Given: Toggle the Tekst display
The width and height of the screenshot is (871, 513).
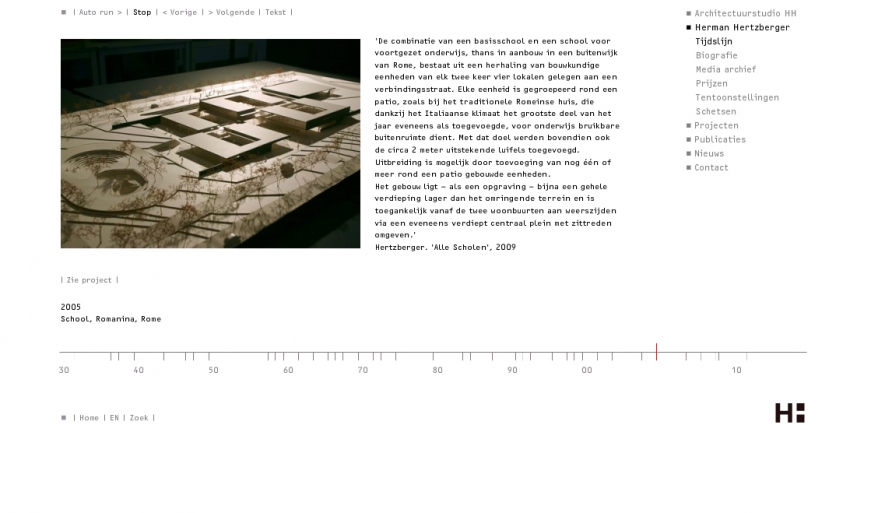Looking at the screenshot, I should pyautogui.click(x=275, y=13).
